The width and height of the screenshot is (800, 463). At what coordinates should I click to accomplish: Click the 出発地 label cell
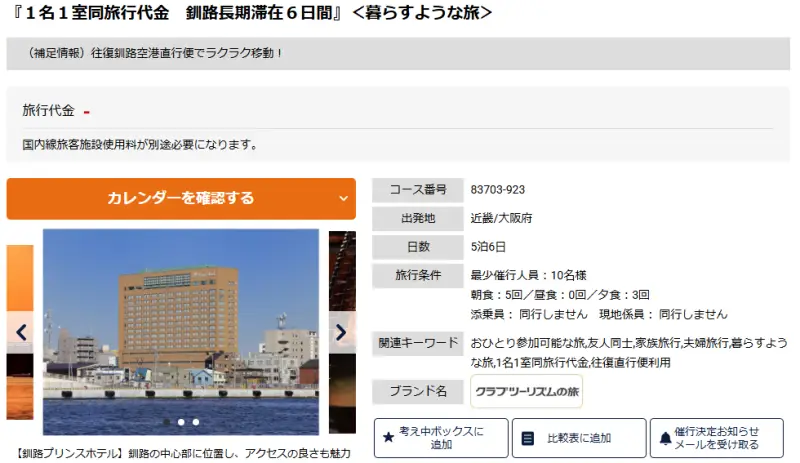(x=418, y=218)
